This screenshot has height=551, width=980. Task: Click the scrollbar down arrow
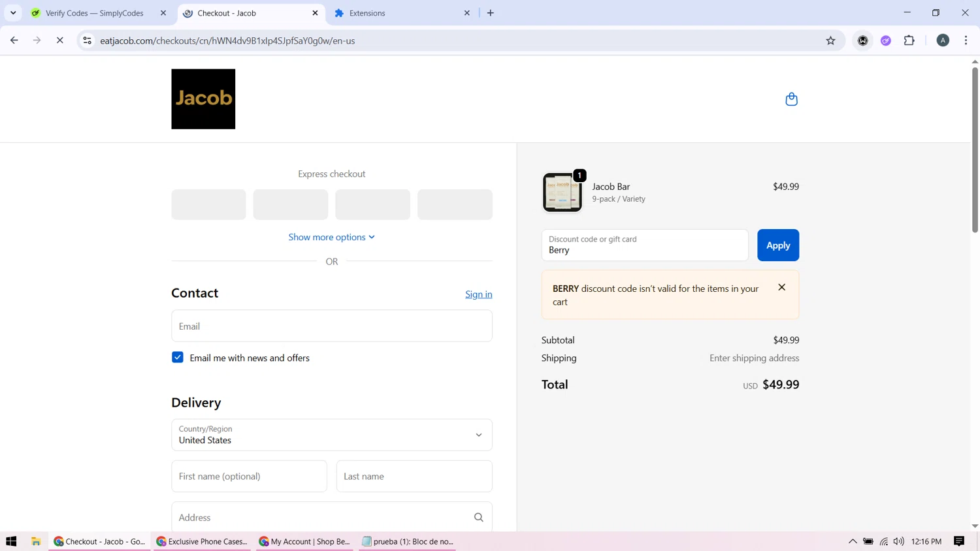coord(975,526)
